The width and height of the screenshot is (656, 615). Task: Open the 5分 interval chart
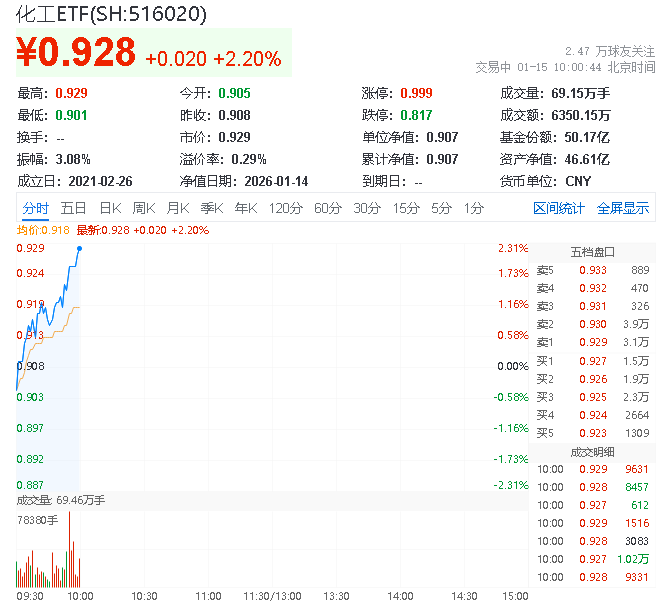[441, 208]
